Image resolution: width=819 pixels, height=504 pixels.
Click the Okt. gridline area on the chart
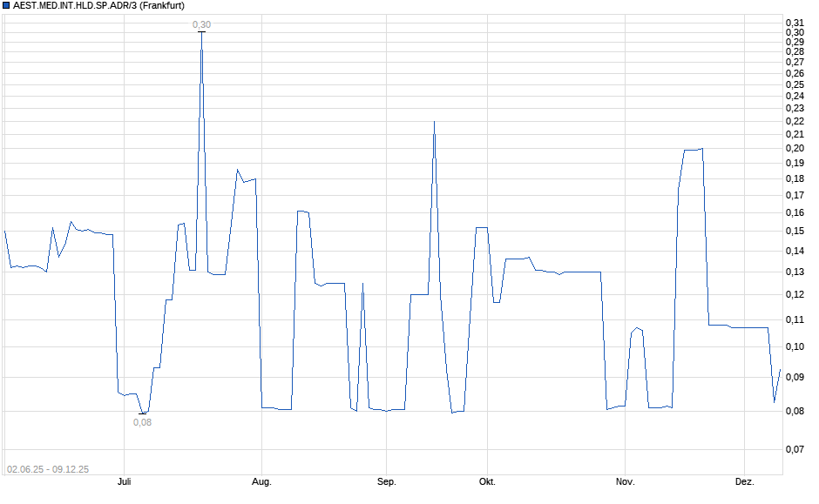pos(487,261)
